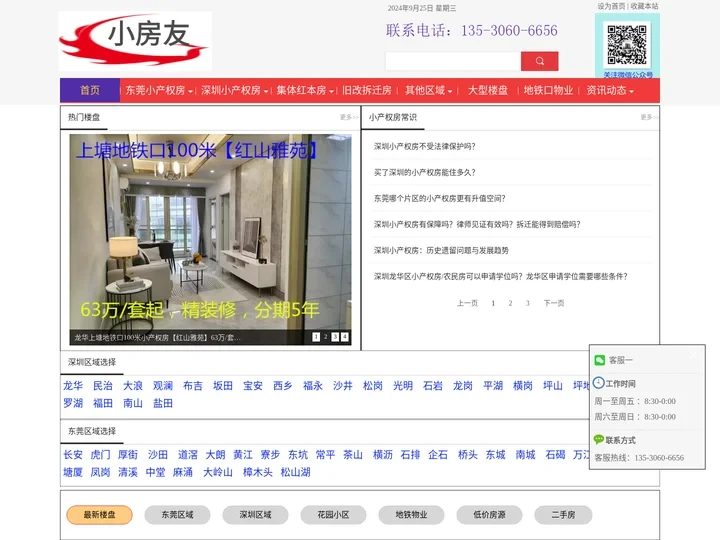720x540 pixels.
Task: Select slide 2 in the carousel
Action: tap(326, 337)
